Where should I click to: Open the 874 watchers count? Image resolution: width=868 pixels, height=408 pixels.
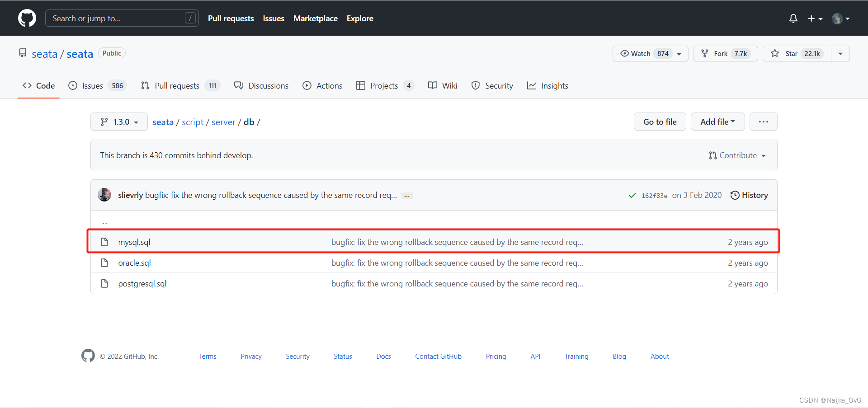click(x=663, y=53)
